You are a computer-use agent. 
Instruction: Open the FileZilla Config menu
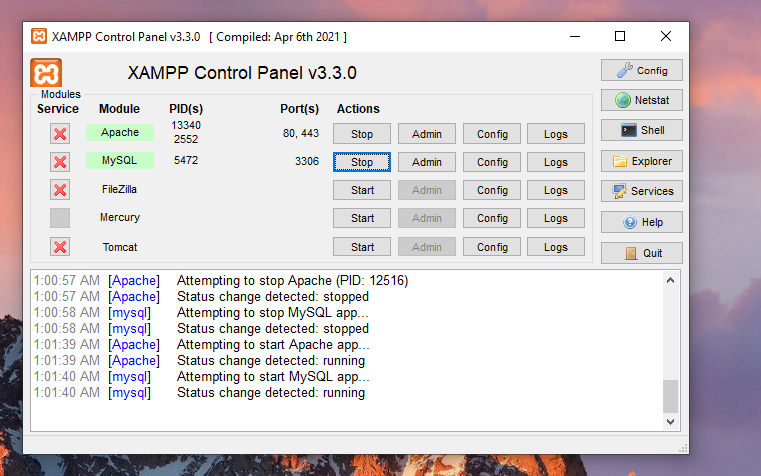coord(492,190)
